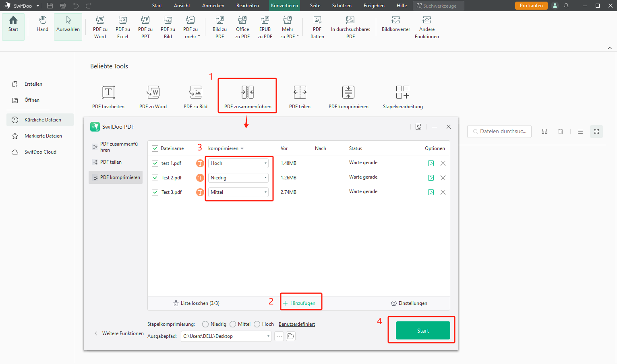Open compression level dropdown for test 1.pdf
The height and width of the screenshot is (364, 617).
point(238,163)
